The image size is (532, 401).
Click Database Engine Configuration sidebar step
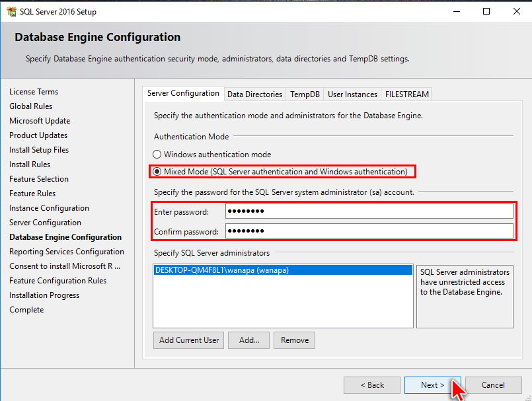point(65,237)
